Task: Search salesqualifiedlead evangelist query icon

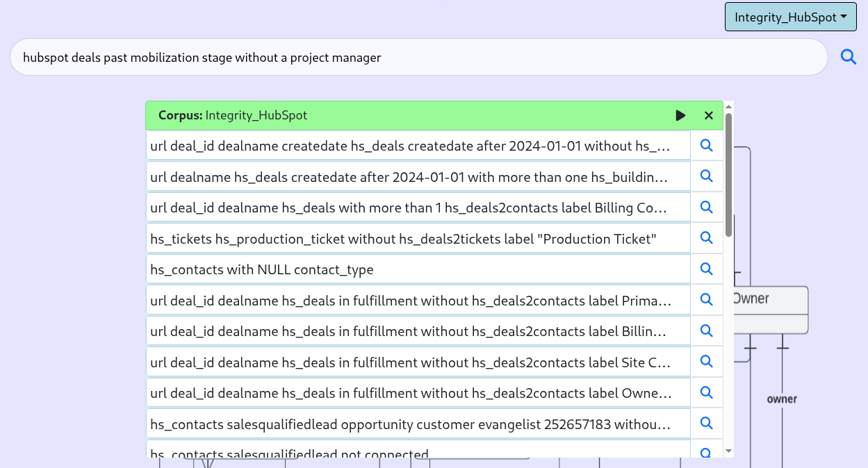Action: click(x=706, y=423)
